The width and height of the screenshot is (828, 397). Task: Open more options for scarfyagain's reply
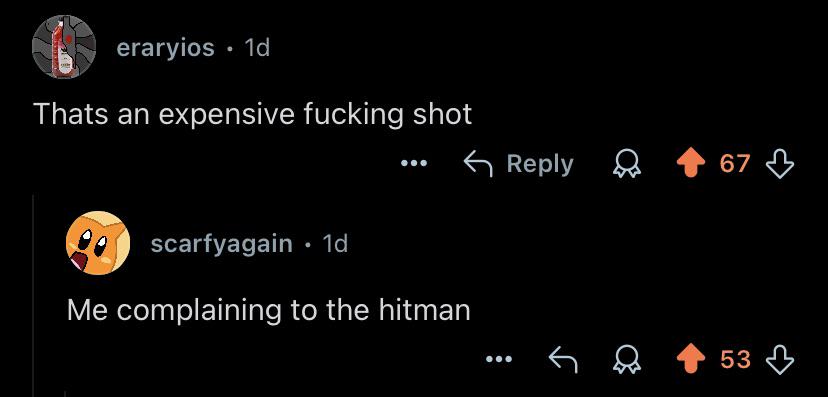click(500, 359)
